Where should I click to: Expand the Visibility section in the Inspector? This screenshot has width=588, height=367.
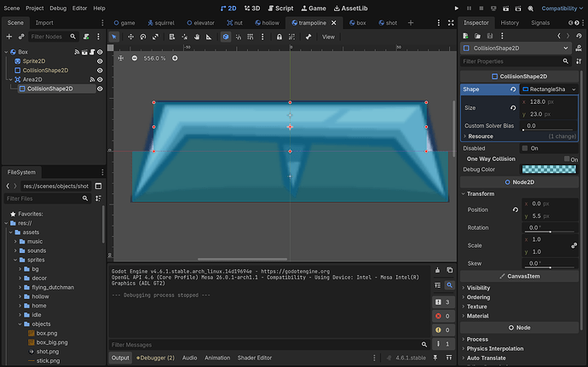pos(478,288)
